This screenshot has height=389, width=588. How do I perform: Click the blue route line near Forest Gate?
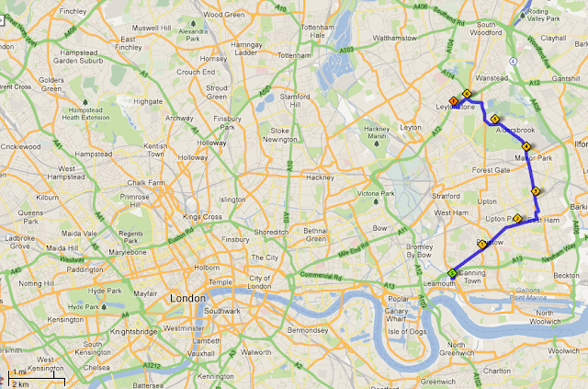coord(530,169)
